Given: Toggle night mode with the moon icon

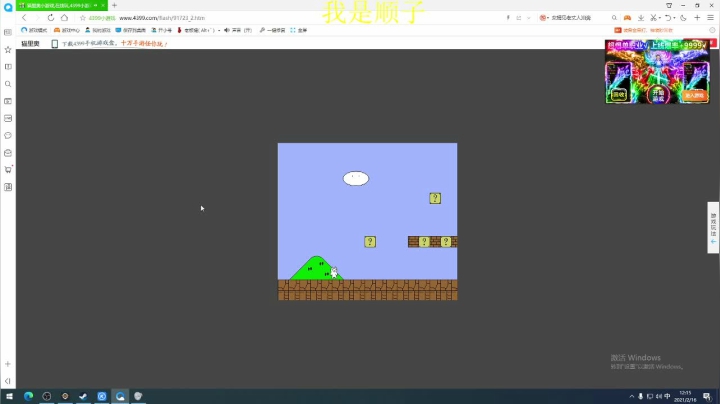Looking at the screenshot, I should pyautogui.click(x=683, y=17).
